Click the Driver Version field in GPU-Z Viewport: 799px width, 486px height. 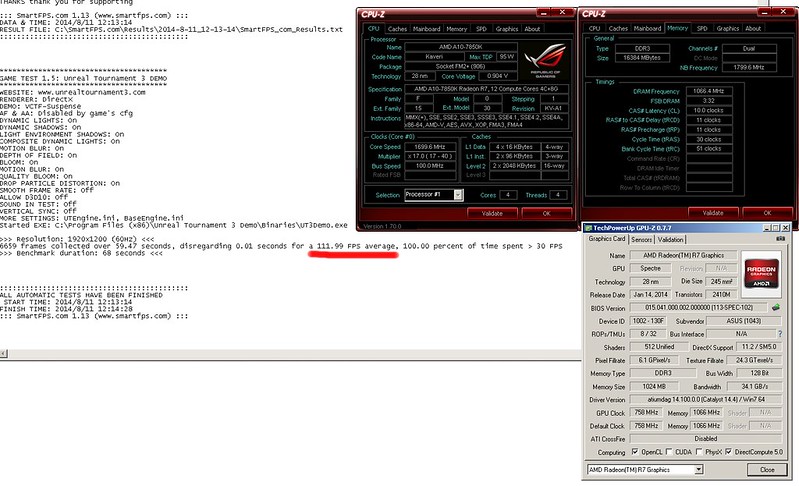[705, 399]
